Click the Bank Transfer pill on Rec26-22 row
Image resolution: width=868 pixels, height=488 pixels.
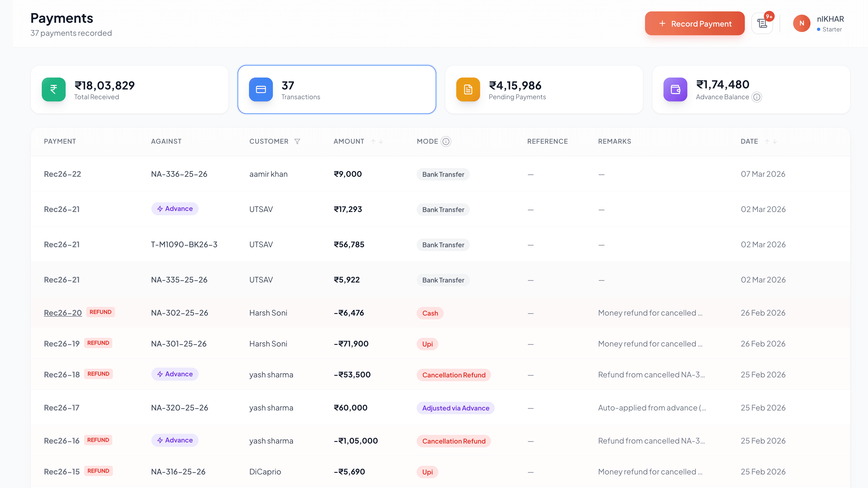point(443,174)
